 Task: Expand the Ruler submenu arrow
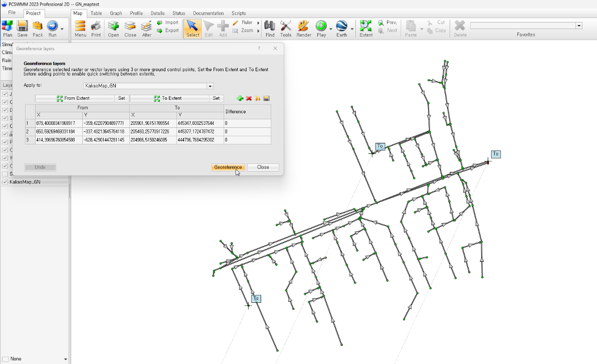[x=258, y=23]
